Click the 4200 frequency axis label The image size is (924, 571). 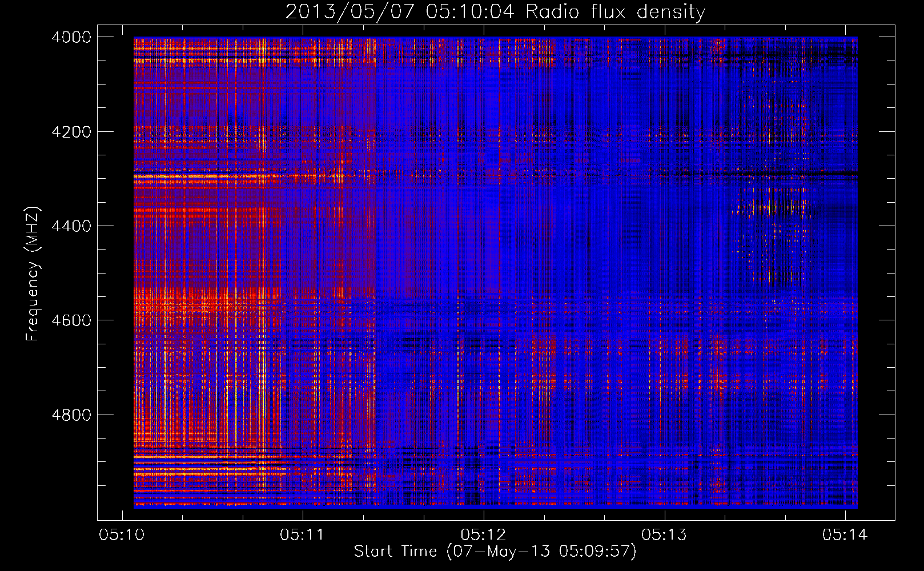(71, 132)
